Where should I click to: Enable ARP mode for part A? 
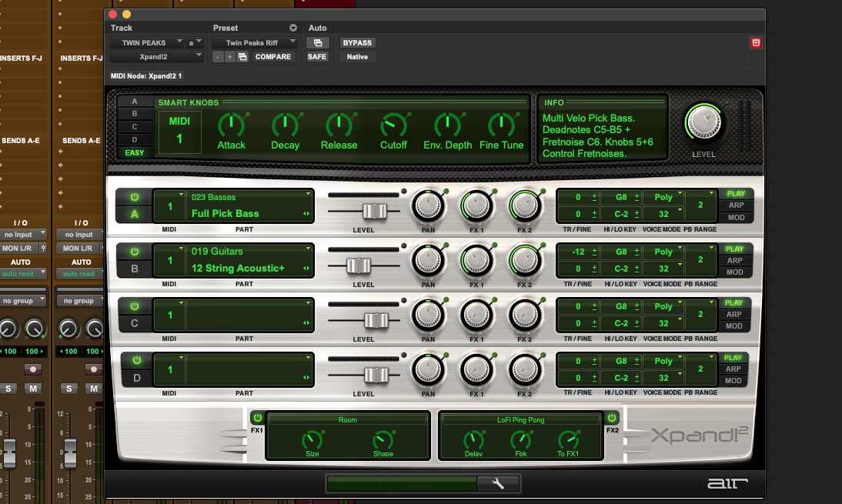736,205
